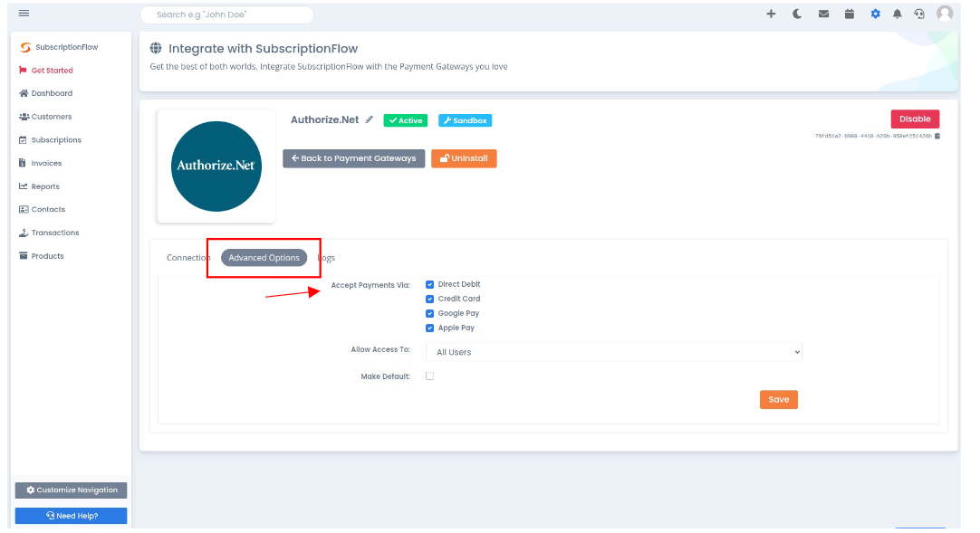
Task: Select the Advanced Options tab
Action: point(264,258)
